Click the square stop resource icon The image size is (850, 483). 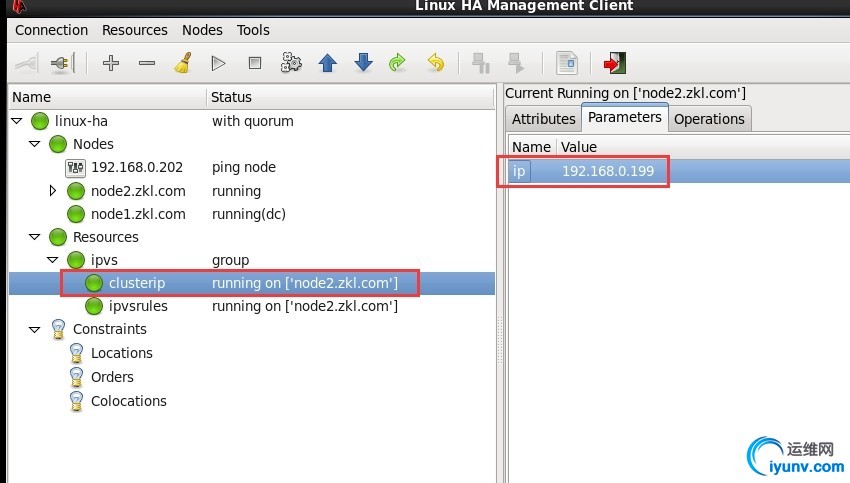[x=255, y=63]
